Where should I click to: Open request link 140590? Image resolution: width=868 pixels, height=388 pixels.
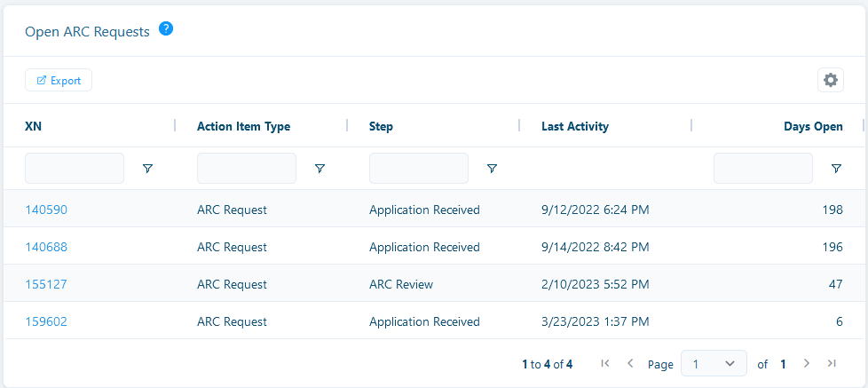46,210
